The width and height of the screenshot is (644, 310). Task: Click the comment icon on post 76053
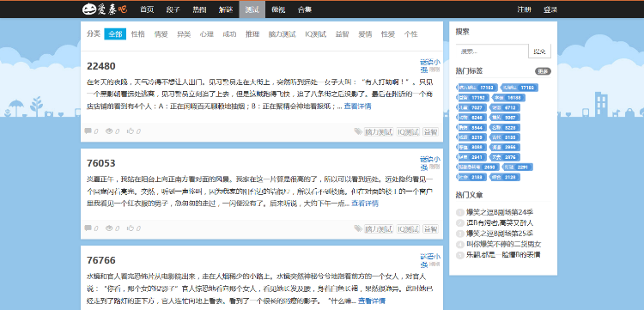(88, 228)
